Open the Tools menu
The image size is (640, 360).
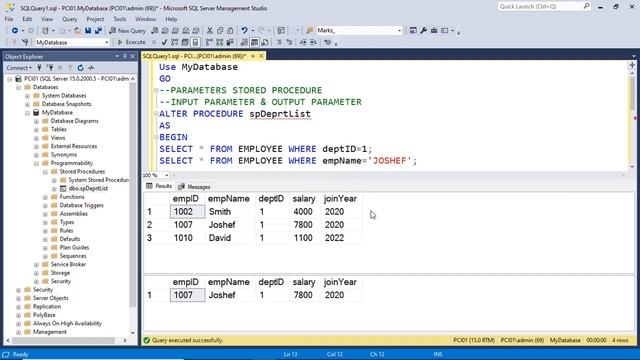120,19
